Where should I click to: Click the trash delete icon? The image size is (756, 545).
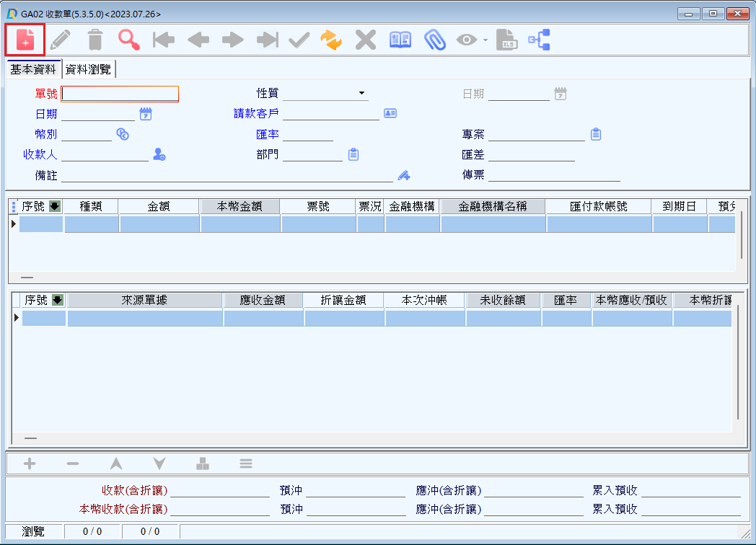(x=95, y=40)
